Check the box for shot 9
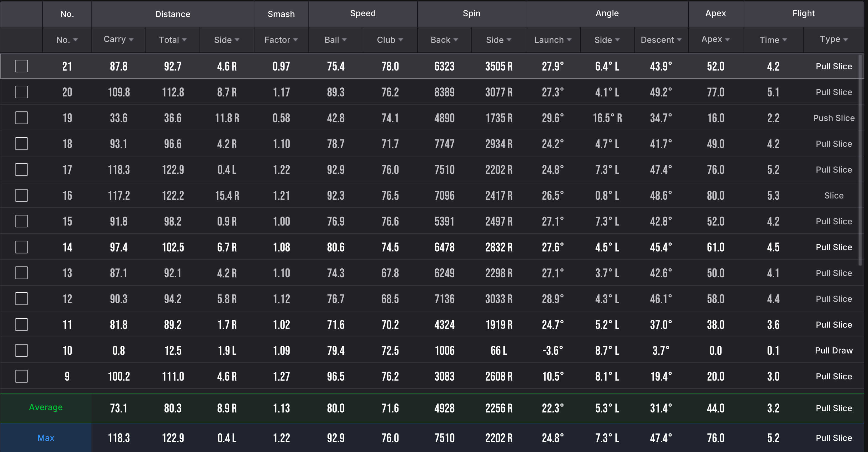This screenshot has height=452, width=868. coord(21,376)
